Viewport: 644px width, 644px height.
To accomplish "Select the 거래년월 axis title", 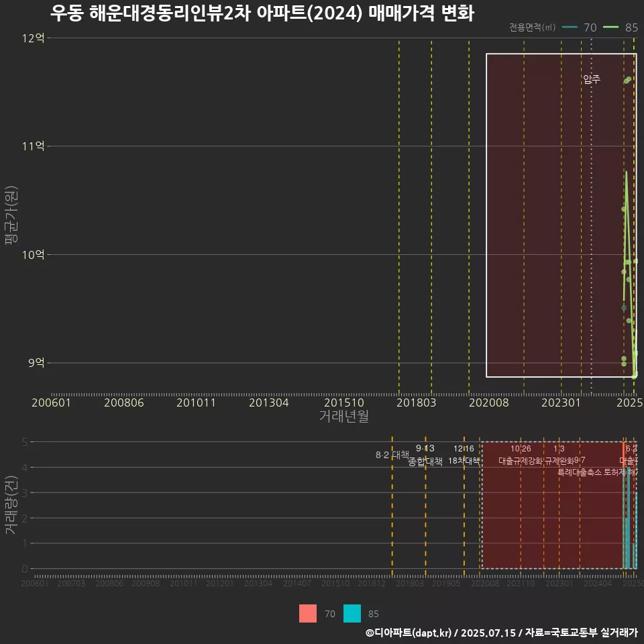I will pos(343,416).
